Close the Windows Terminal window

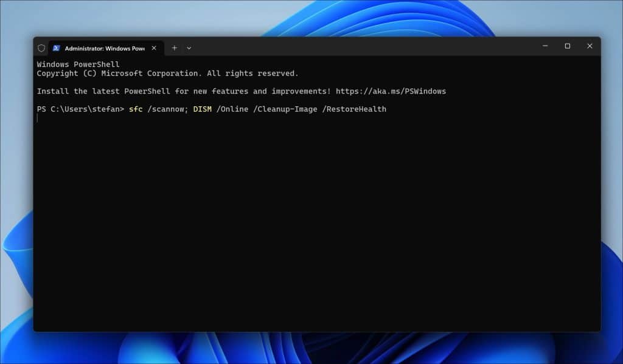coord(590,46)
